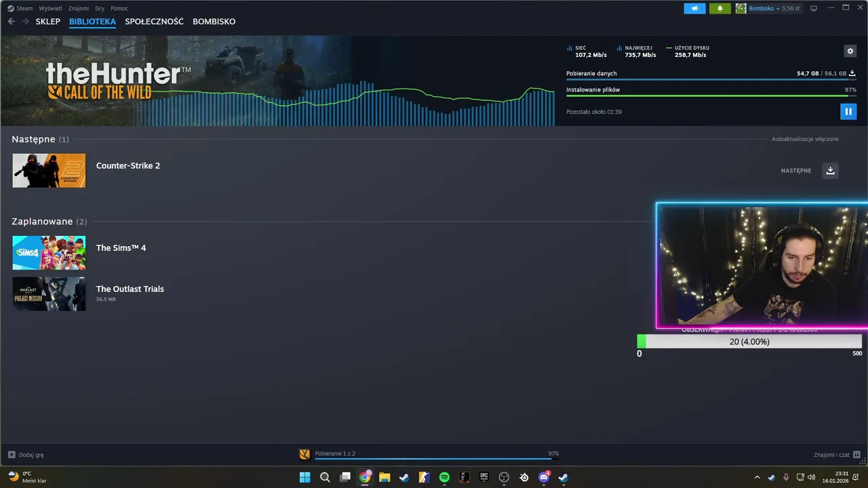This screenshot has width=868, height=488.
Task: Click the UŻYCIE DYSKU stat
Action: pos(688,52)
